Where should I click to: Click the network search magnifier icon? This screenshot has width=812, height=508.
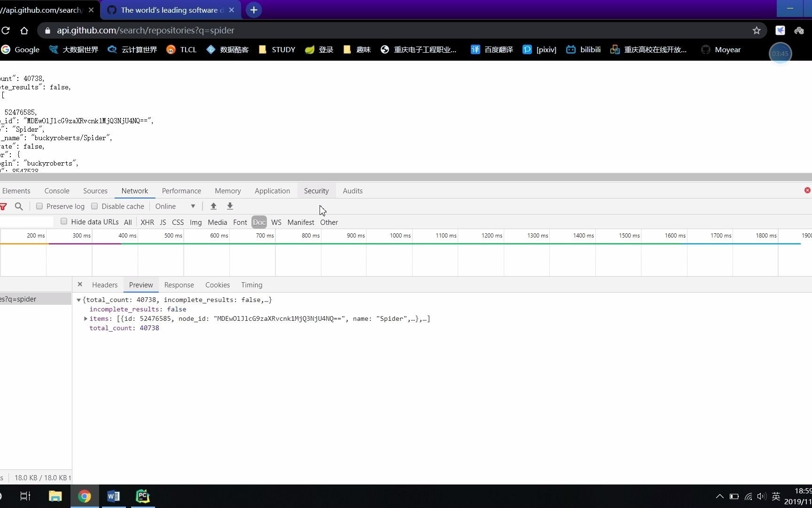19,206
